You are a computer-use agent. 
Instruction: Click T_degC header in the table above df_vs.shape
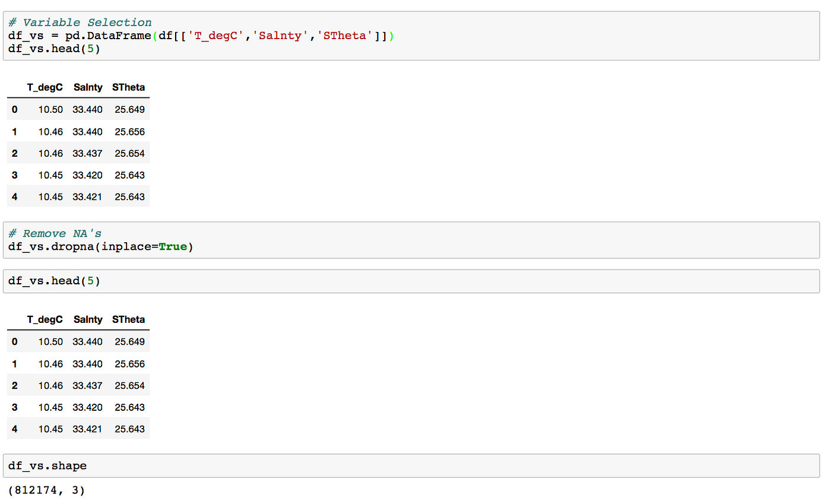(45, 319)
